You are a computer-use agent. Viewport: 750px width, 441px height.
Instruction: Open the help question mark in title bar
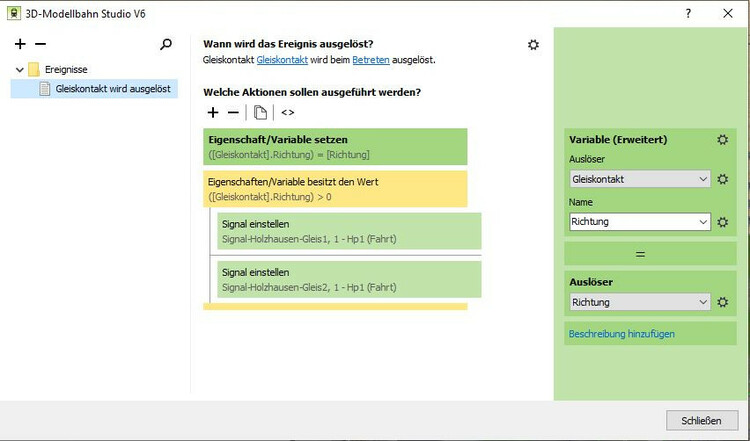[688, 13]
